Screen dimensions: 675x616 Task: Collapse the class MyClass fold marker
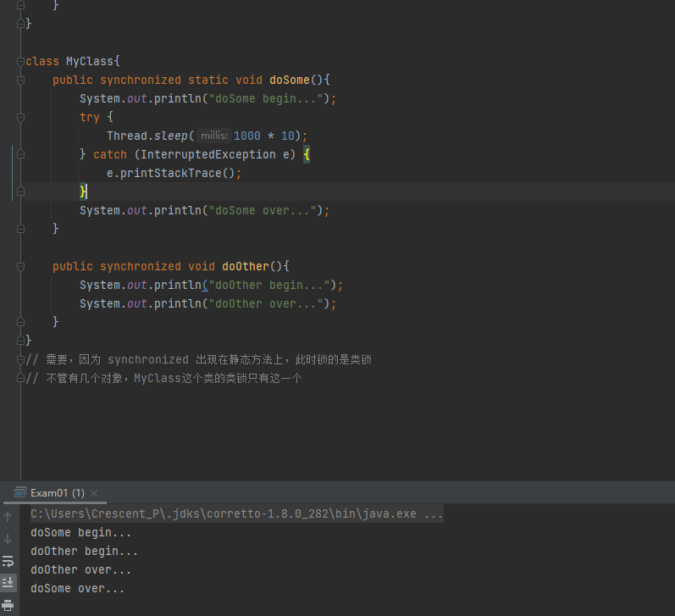point(20,62)
